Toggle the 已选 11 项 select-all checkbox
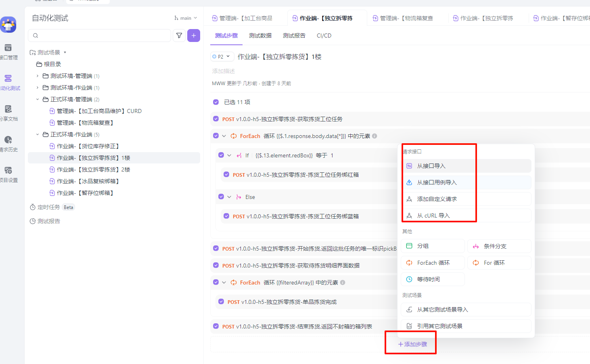The width and height of the screenshot is (590, 364). 216,102
